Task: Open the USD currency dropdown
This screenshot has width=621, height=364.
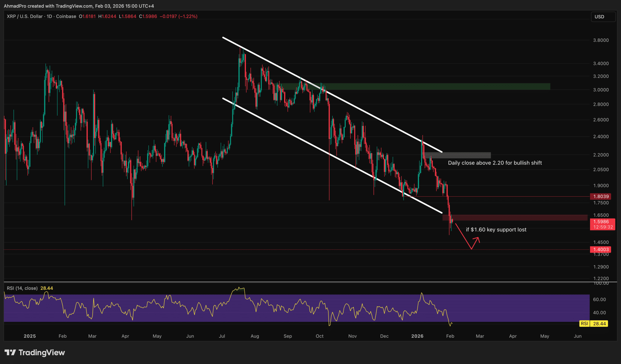Action: (x=603, y=17)
